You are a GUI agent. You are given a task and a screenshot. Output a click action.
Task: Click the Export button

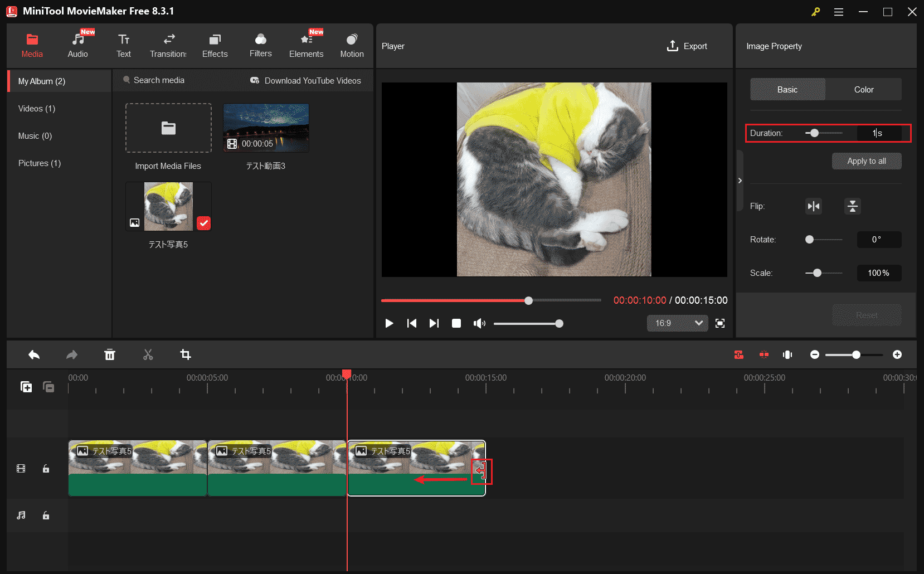pyautogui.click(x=687, y=46)
